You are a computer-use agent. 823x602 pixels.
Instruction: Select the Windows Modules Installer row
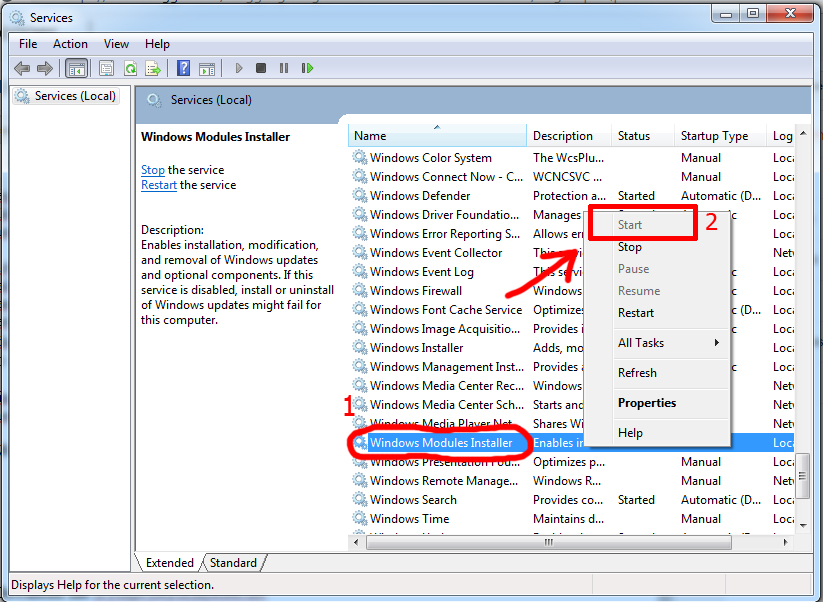point(573,442)
